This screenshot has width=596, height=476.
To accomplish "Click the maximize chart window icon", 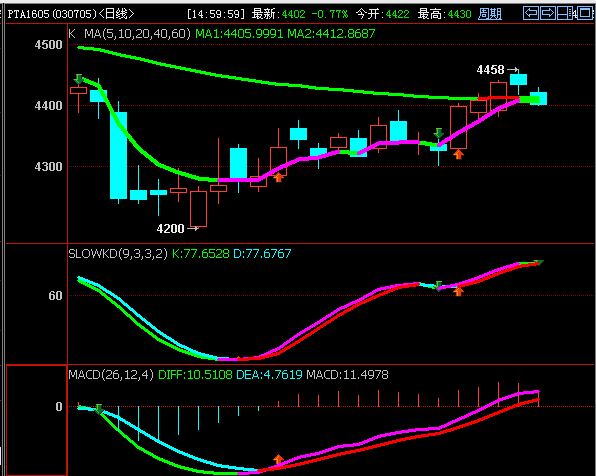I will (584, 13).
